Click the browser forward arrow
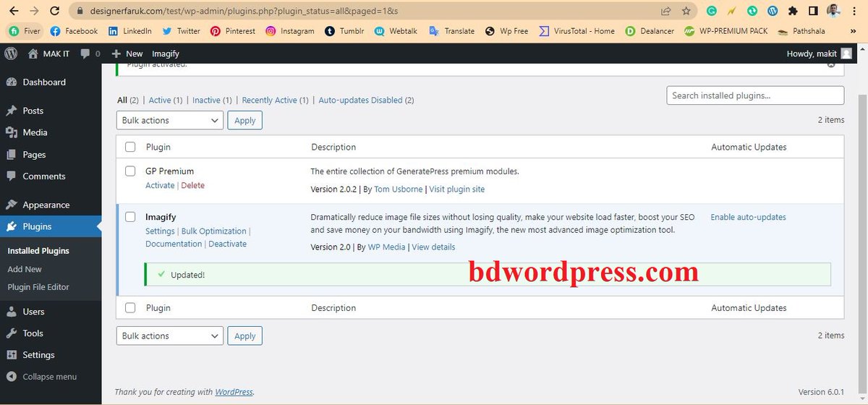Screen dimensions: 868x405 click(x=35, y=11)
